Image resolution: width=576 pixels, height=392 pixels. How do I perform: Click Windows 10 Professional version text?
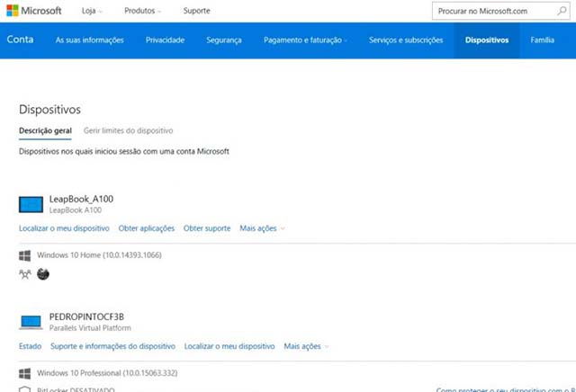coord(107,373)
